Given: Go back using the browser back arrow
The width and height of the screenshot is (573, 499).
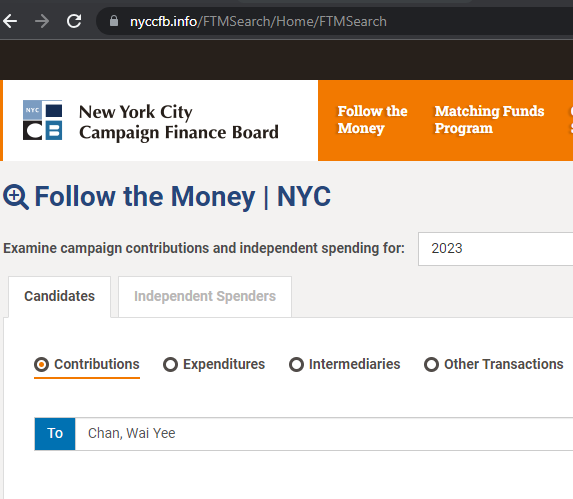Looking at the screenshot, I should tap(10, 21).
